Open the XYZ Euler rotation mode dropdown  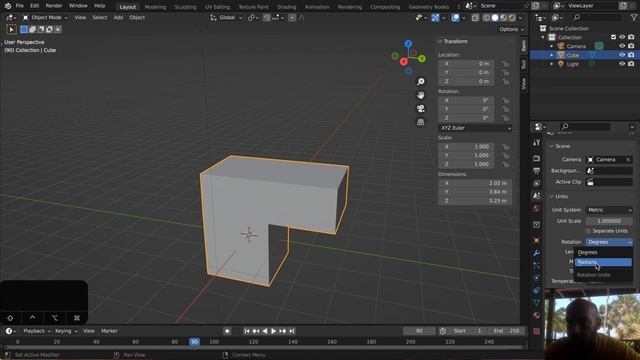(x=475, y=128)
